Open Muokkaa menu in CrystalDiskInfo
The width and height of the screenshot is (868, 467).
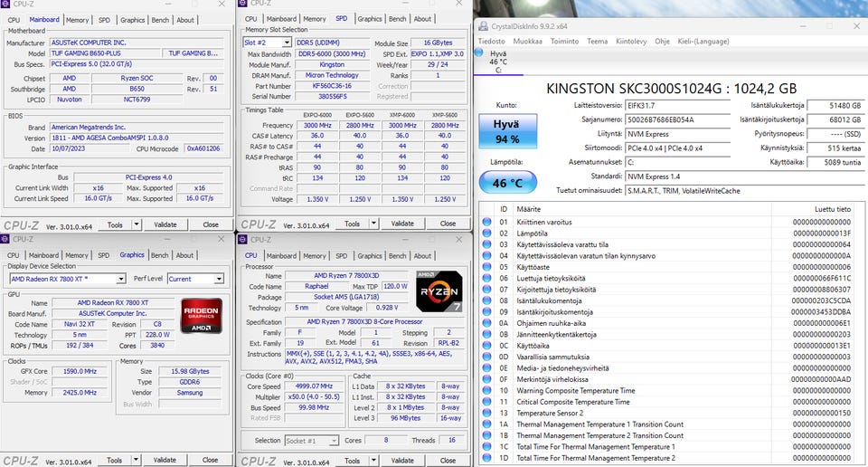(527, 42)
